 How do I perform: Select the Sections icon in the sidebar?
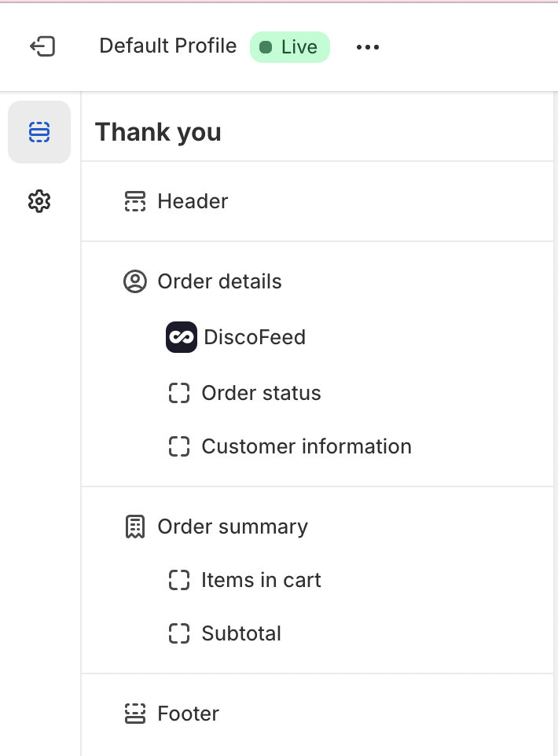[x=39, y=132]
